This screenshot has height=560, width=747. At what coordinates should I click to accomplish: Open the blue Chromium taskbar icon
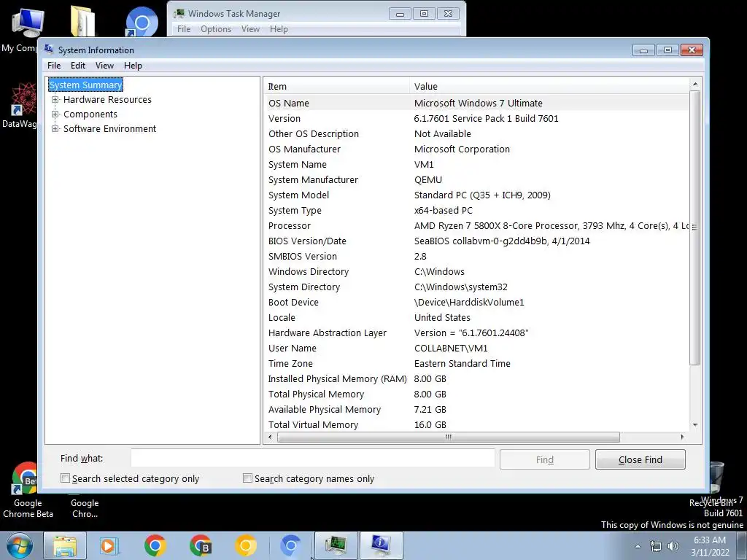pos(290,545)
